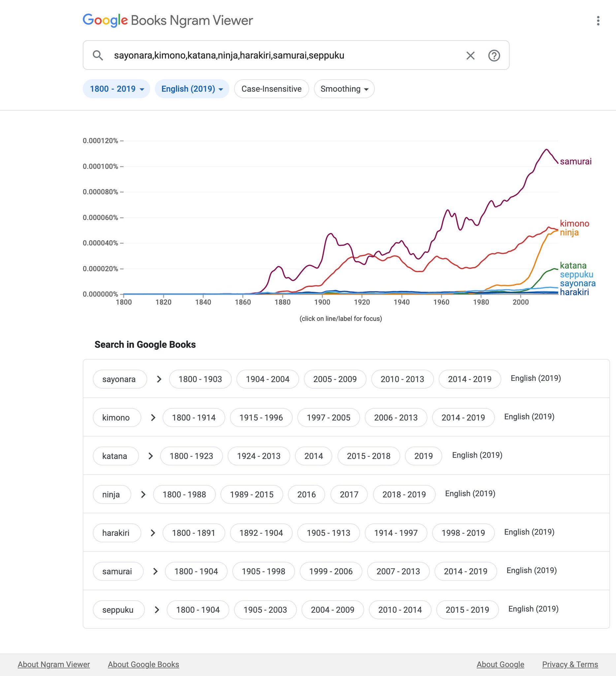This screenshot has height=676, width=616.
Task: Toggle the Case-Insensitive option
Action: (x=272, y=89)
